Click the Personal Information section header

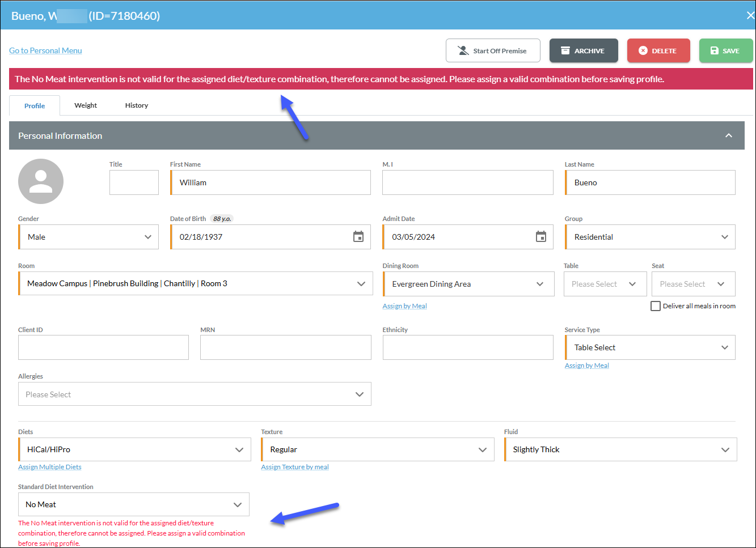377,135
